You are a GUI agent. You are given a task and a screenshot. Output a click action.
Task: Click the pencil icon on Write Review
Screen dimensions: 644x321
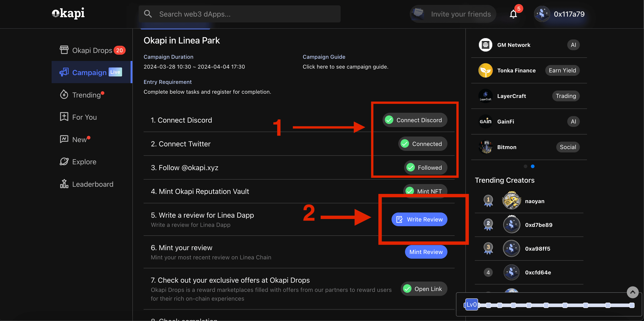click(x=399, y=219)
